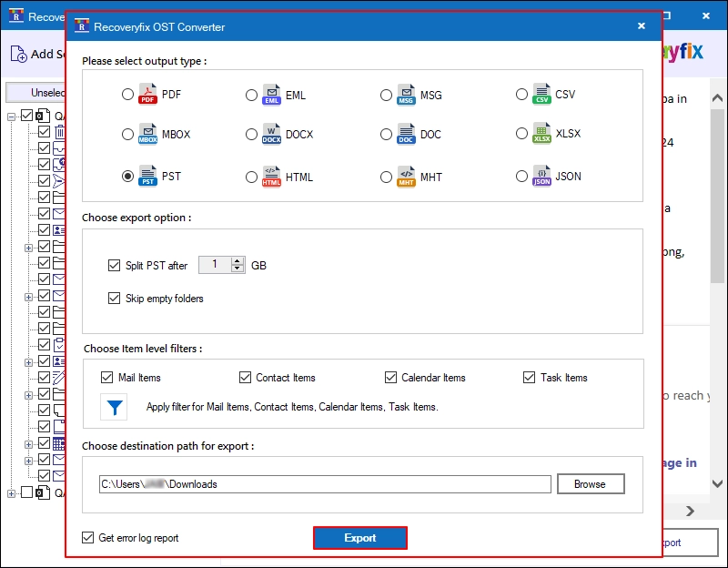This screenshot has height=568, width=728.
Task: Uncheck the Task Items checkbox
Action: tap(529, 377)
